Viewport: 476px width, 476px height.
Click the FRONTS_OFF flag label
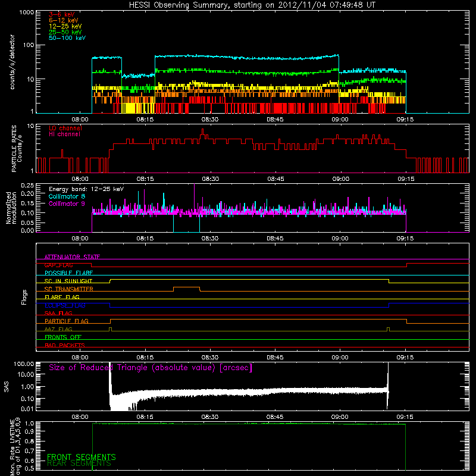point(63,337)
